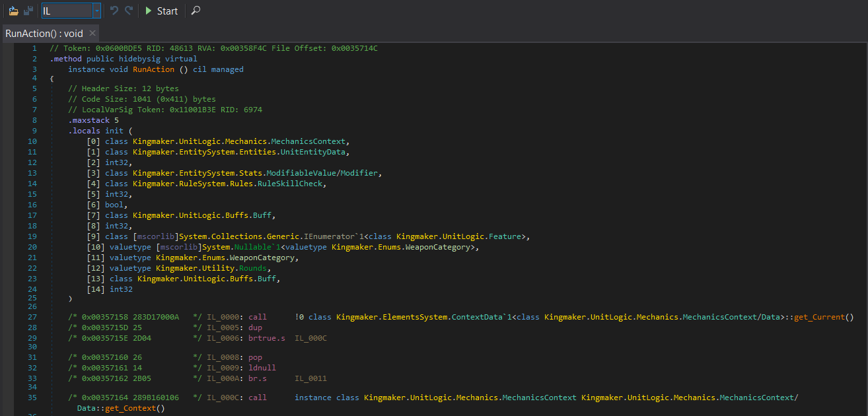Click Feature type in local [9]
The height and width of the screenshot is (416, 868).
[505, 236]
